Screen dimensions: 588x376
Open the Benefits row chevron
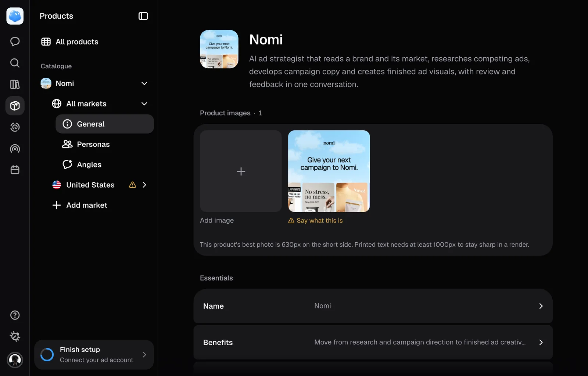541,343
